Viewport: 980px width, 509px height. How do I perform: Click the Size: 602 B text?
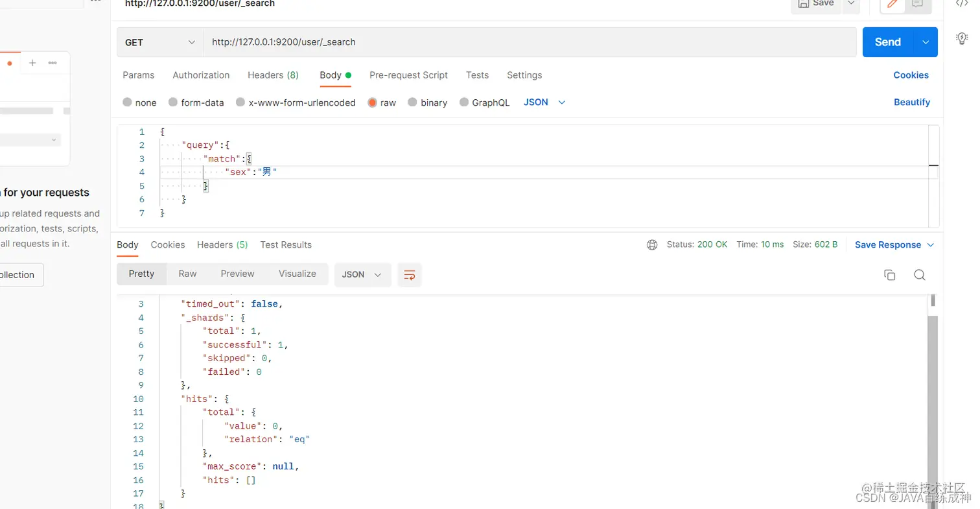(815, 245)
